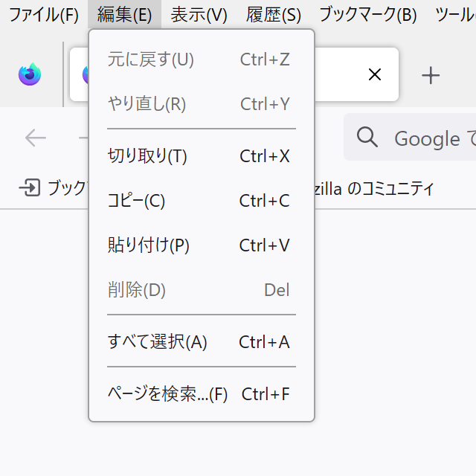Click the magnifier icon in address bar

[367, 138]
